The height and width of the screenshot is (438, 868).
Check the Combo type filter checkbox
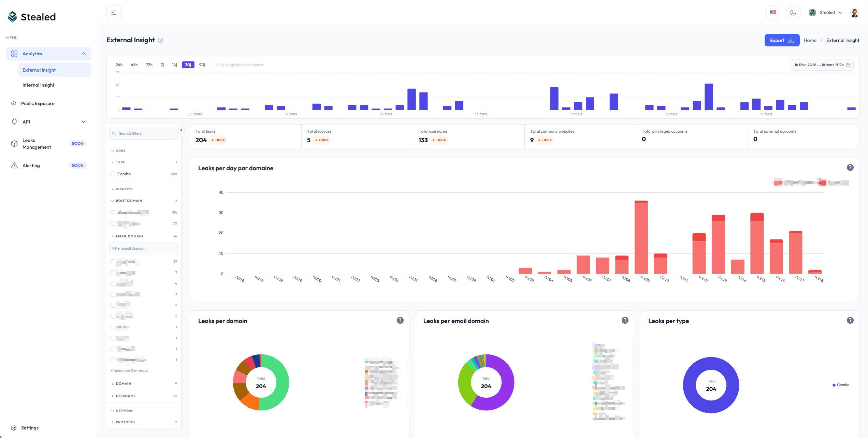pyautogui.click(x=113, y=174)
